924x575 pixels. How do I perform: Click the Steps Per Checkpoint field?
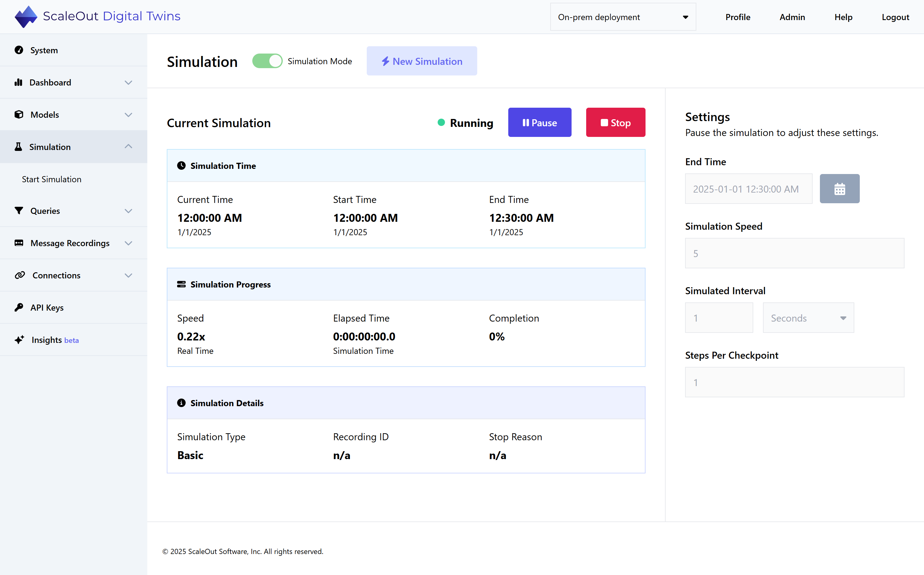795,382
